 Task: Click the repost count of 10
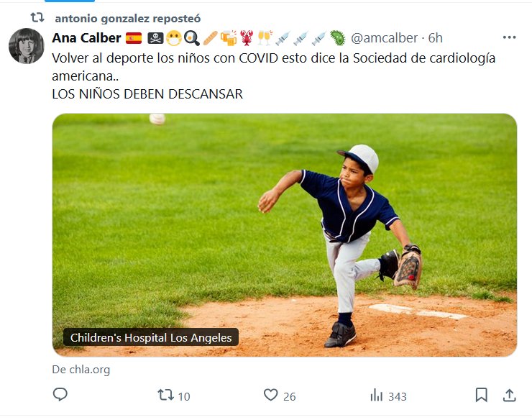click(x=184, y=396)
